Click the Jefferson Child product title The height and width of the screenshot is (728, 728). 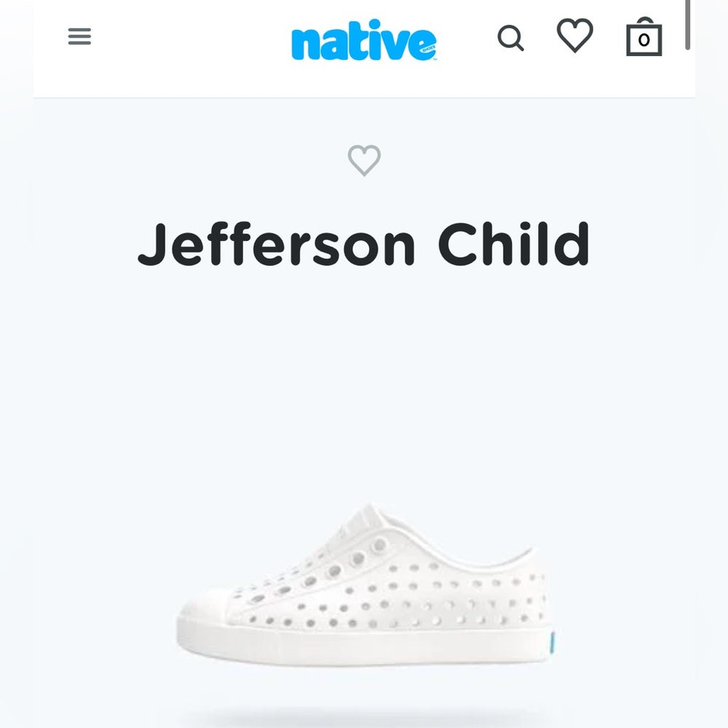point(364,243)
